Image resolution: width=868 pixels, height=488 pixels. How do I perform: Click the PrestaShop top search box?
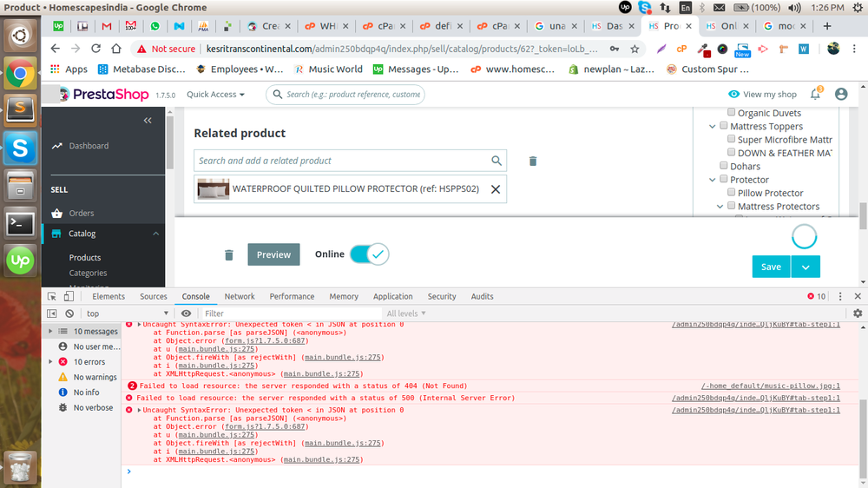(345, 94)
